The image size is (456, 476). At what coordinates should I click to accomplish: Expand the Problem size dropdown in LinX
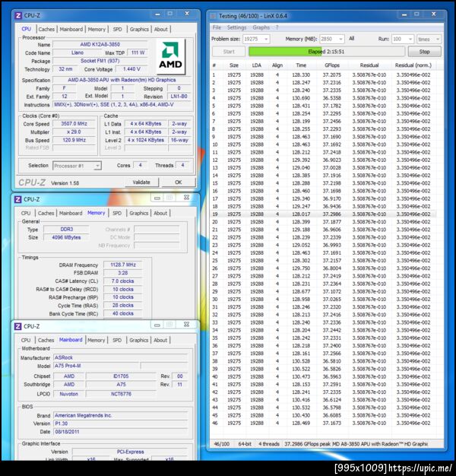266,40
